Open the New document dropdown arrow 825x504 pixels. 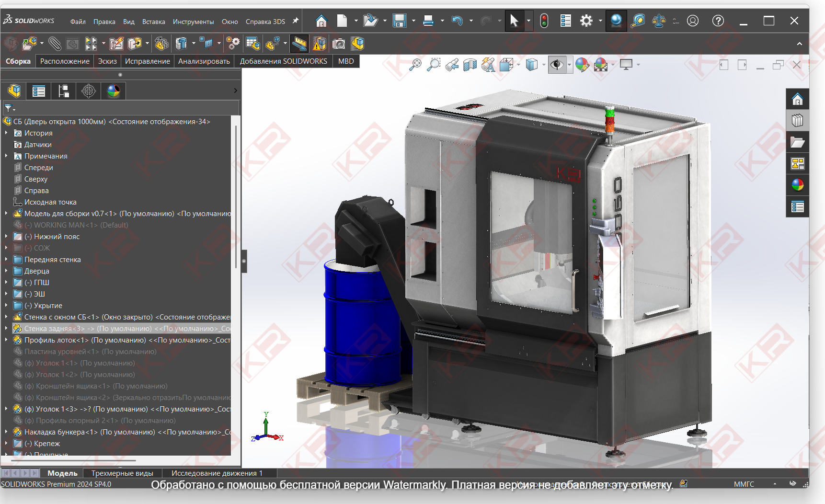click(356, 21)
